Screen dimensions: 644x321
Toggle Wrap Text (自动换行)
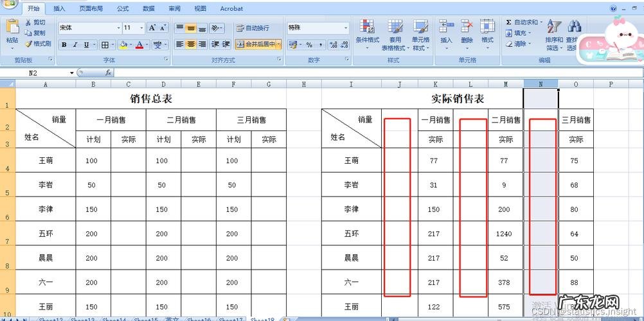(x=253, y=28)
